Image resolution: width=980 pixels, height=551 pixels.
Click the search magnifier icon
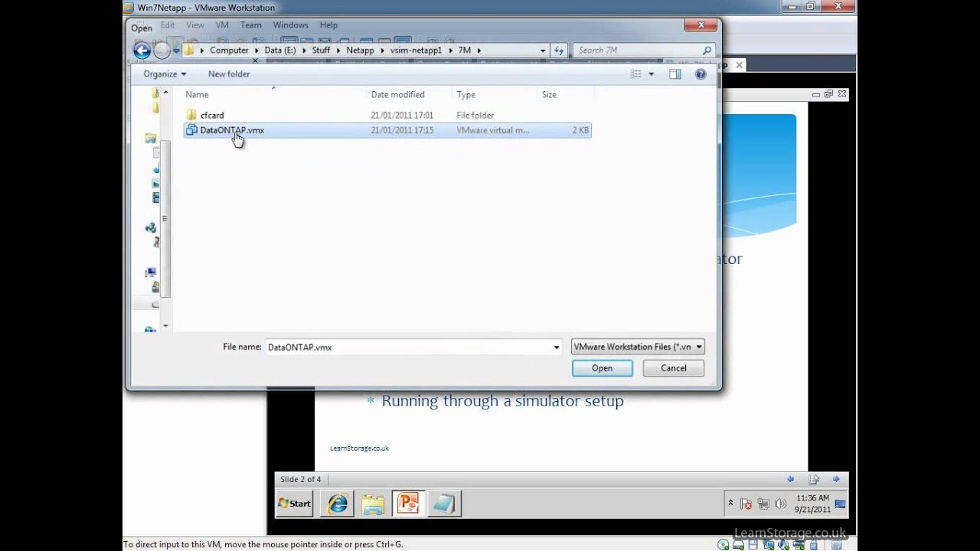click(707, 51)
